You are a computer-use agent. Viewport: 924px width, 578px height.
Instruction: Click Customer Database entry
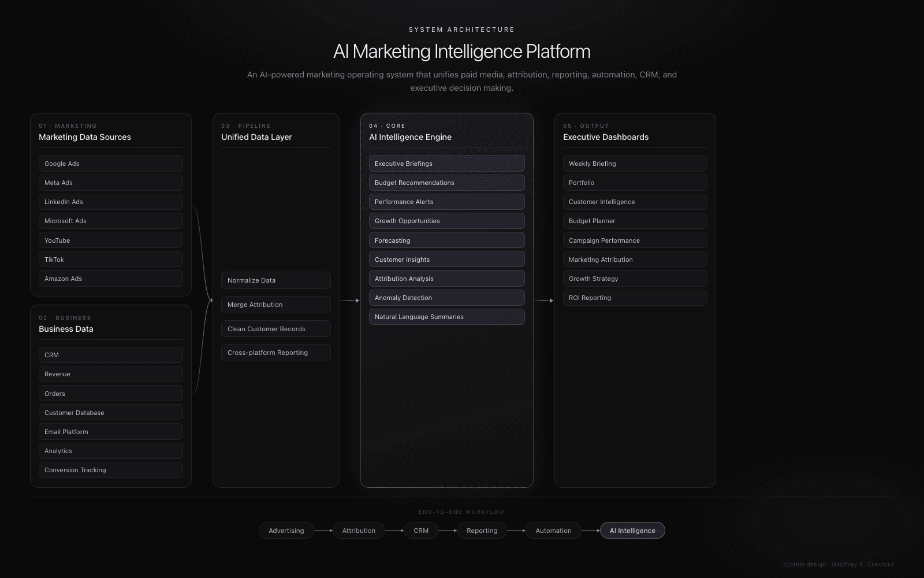click(111, 413)
